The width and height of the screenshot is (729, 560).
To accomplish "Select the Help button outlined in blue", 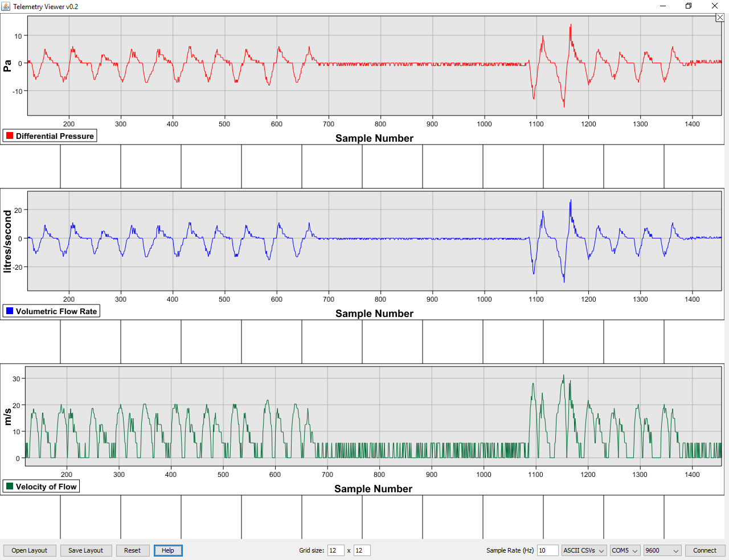I will click(168, 550).
